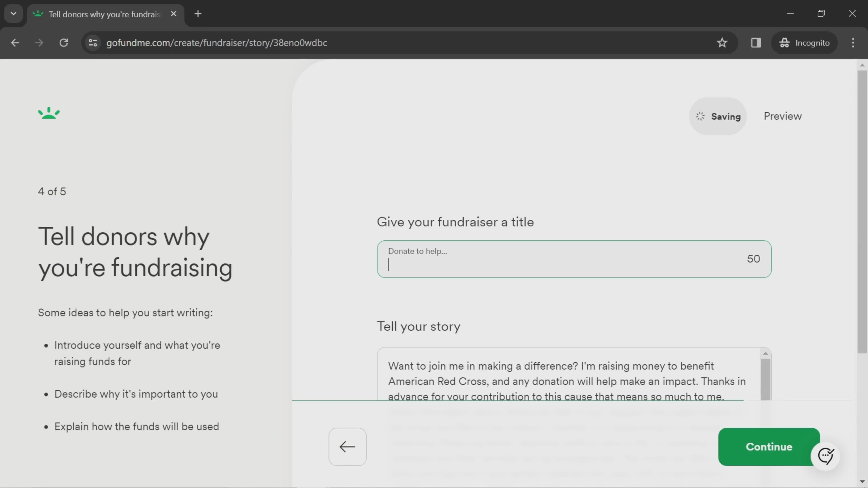Click the Saving status button
Viewport: 868px width, 488px height.
pos(718,116)
